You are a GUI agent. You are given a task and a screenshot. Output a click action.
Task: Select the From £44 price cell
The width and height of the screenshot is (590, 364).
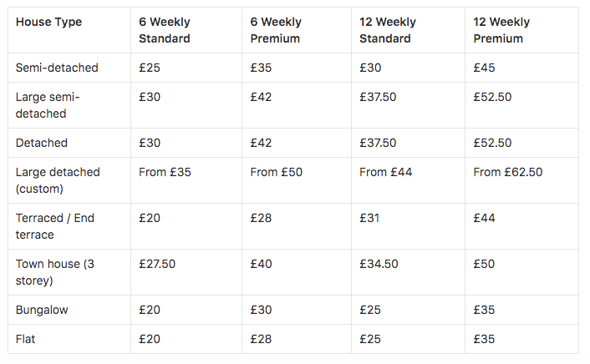tap(385, 173)
